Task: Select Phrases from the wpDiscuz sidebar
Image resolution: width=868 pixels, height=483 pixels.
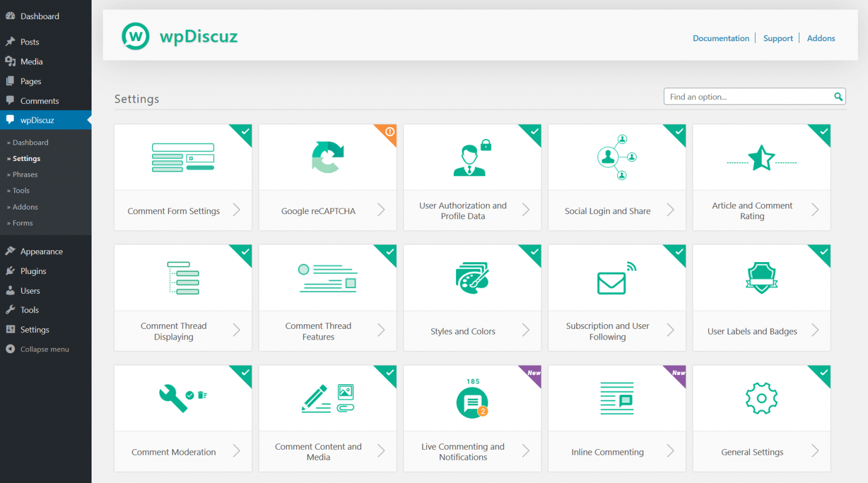Action: coord(25,174)
